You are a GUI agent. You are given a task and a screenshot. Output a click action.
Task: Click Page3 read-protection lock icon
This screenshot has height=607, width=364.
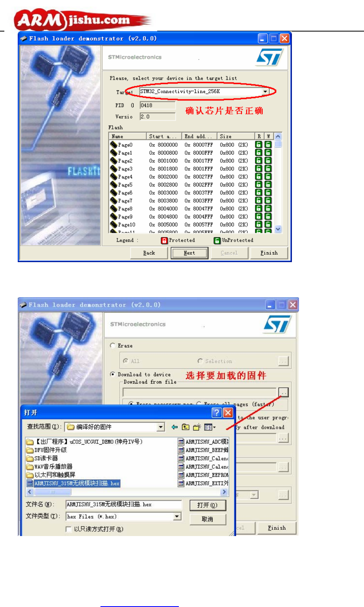[x=259, y=169]
